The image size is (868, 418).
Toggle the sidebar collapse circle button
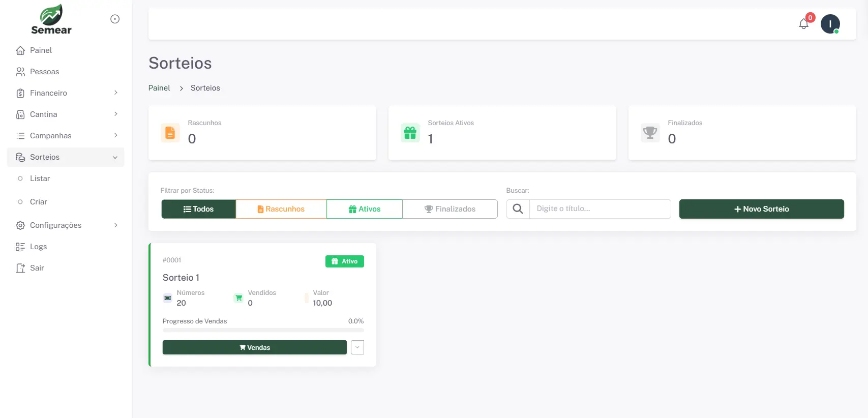[115, 19]
